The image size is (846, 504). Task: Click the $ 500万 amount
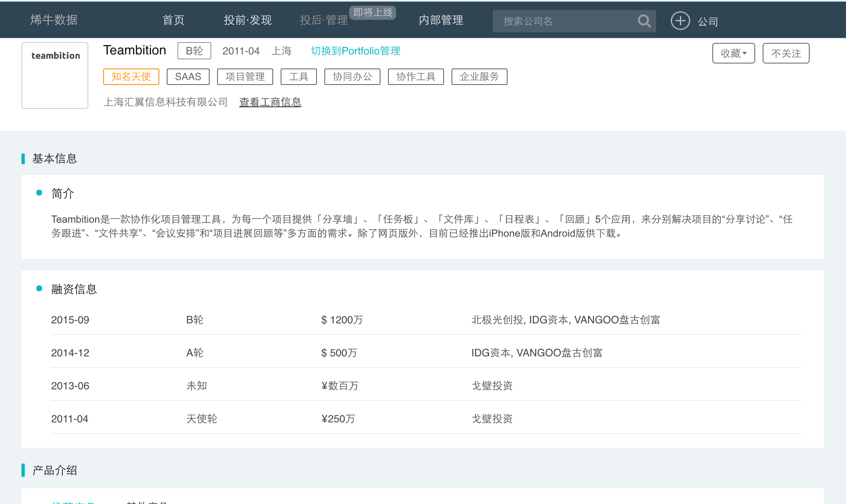pos(339,353)
